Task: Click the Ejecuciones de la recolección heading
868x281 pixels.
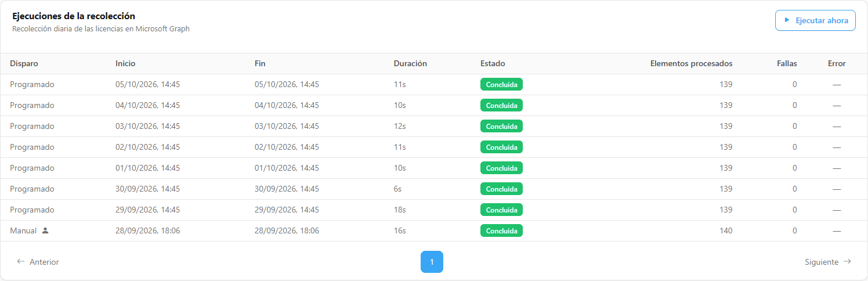Action: pyautogui.click(x=74, y=16)
